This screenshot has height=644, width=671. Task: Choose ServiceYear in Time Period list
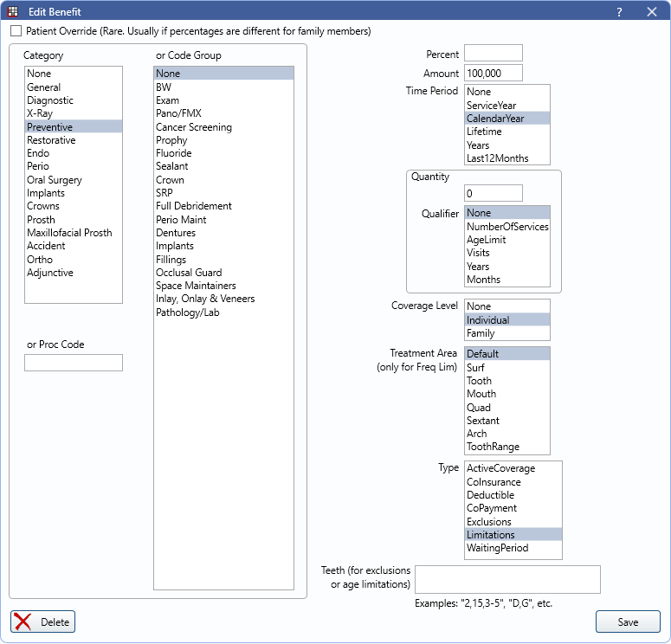(x=491, y=105)
